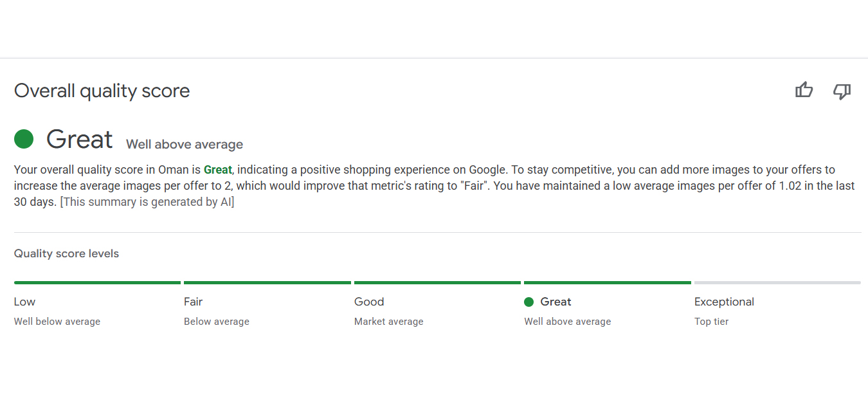Click the thumbs up feedback icon
This screenshot has width=868, height=402.
(804, 91)
